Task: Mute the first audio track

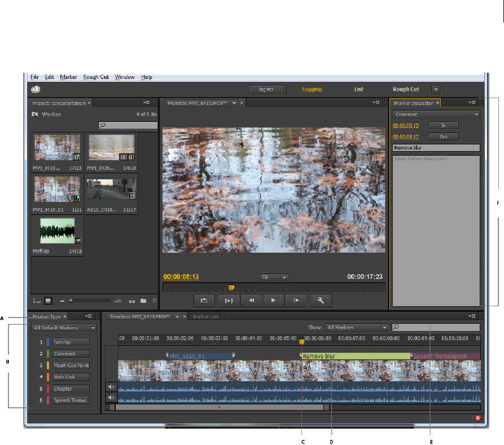Action: pyautogui.click(x=111, y=387)
